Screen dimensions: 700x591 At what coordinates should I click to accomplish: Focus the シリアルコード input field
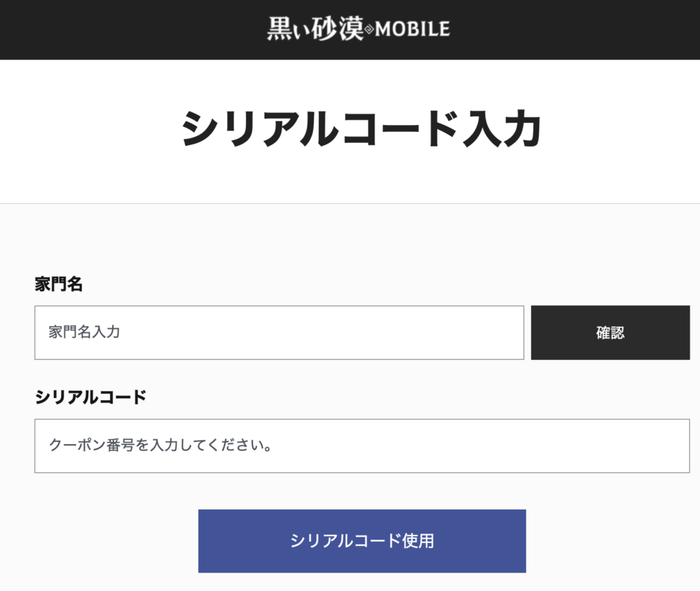tap(362, 445)
